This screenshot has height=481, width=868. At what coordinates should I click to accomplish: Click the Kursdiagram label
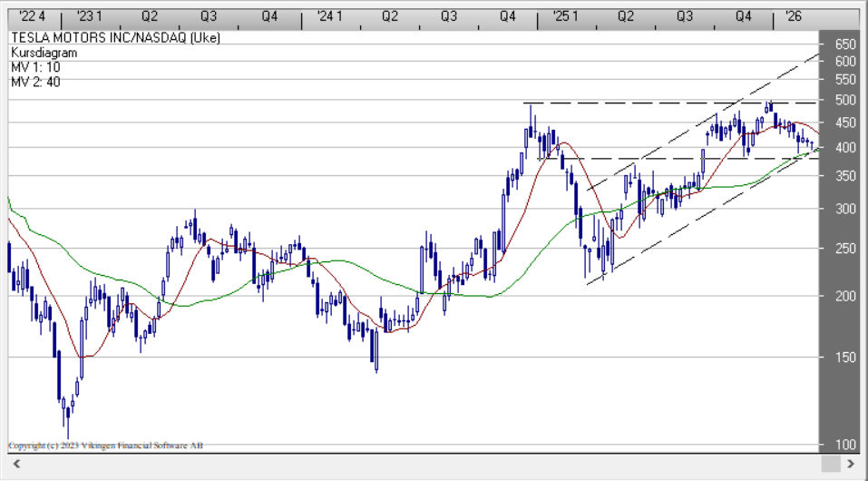pos(44,53)
